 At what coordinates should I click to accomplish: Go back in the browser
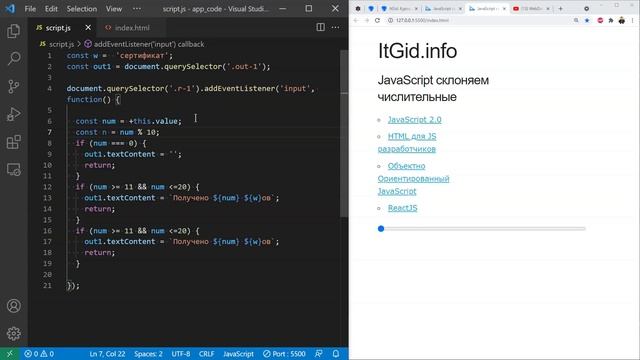356,20
